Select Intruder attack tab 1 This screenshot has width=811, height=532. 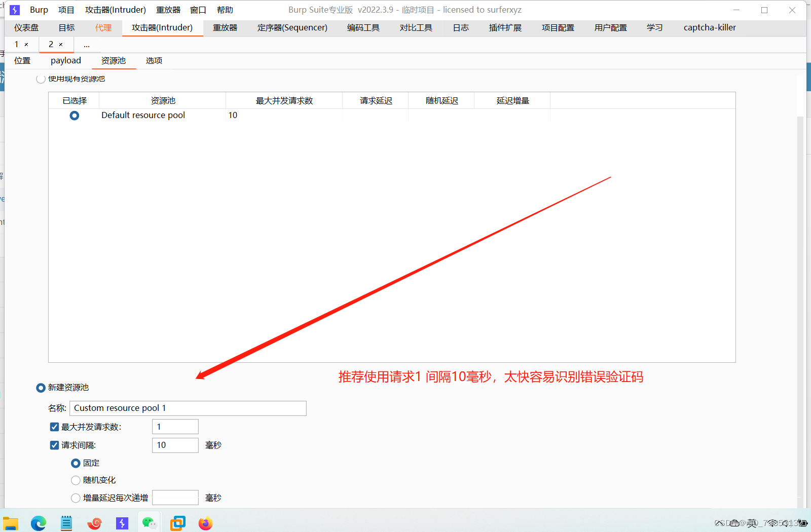pos(17,45)
